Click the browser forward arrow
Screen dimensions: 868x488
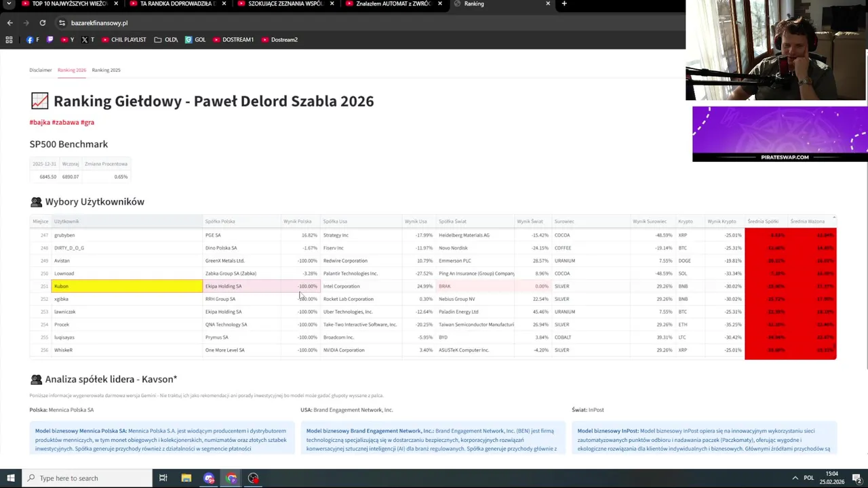[26, 23]
